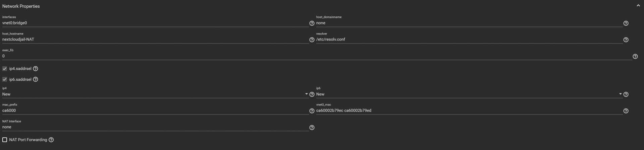Toggle the ip6.saddrsel checkbox
The height and width of the screenshot is (150, 644).
[5, 79]
